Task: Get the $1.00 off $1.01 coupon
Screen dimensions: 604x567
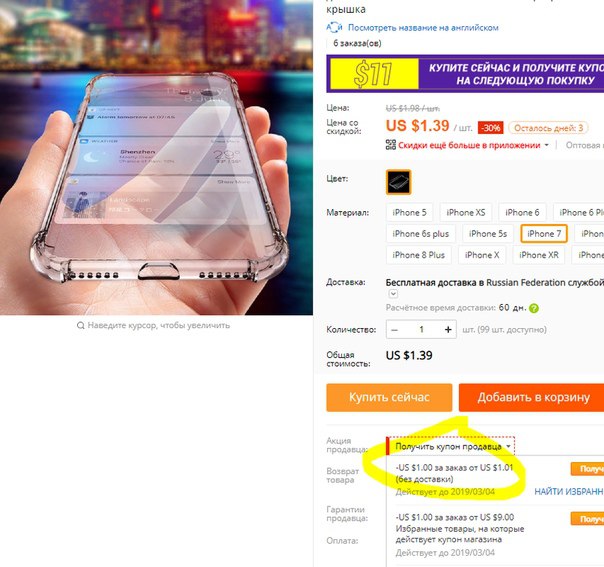Action: click(x=587, y=469)
